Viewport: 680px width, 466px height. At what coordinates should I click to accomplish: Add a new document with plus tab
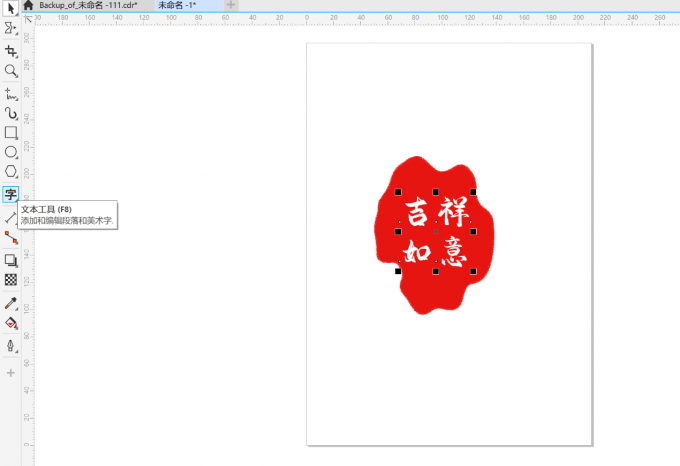click(231, 5)
